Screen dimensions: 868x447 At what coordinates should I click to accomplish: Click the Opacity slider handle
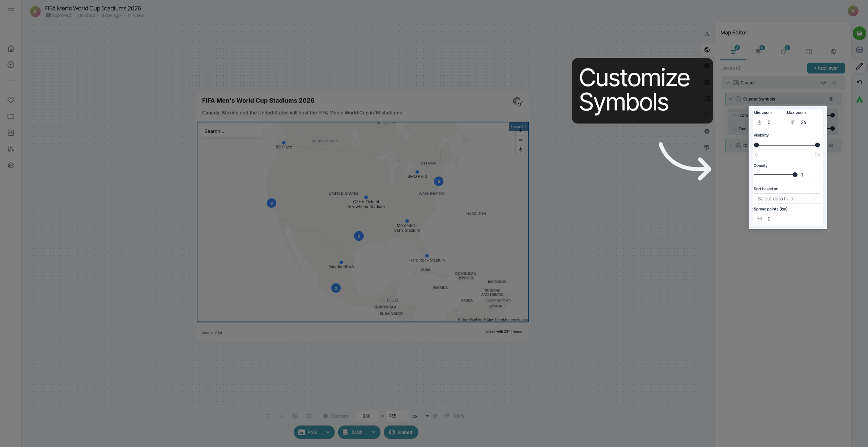pos(795,175)
